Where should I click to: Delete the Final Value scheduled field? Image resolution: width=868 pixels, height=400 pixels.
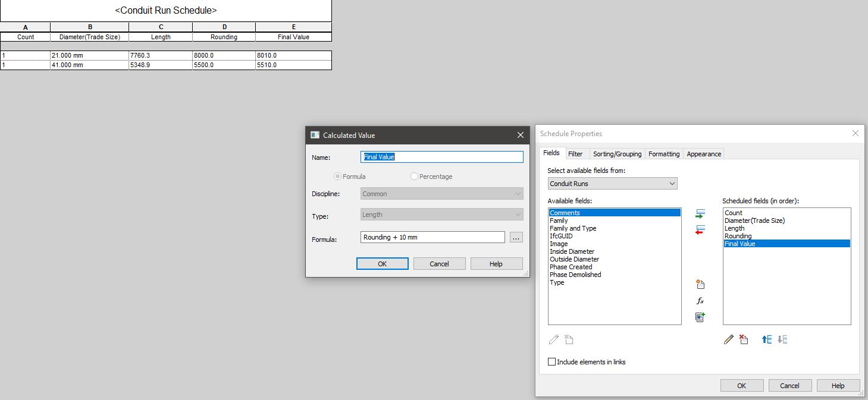[x=743, y=339]
